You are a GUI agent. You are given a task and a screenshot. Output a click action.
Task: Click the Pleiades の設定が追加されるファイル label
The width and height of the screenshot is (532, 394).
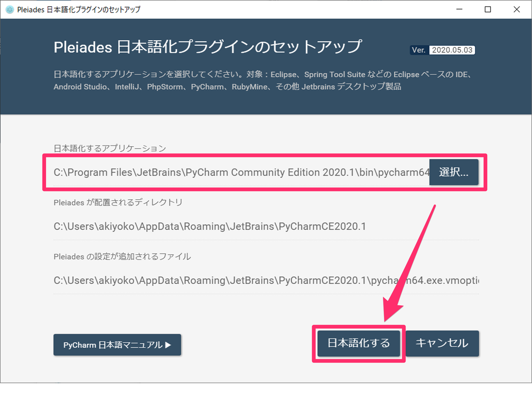pyautogui.click(x=122, y=256)
